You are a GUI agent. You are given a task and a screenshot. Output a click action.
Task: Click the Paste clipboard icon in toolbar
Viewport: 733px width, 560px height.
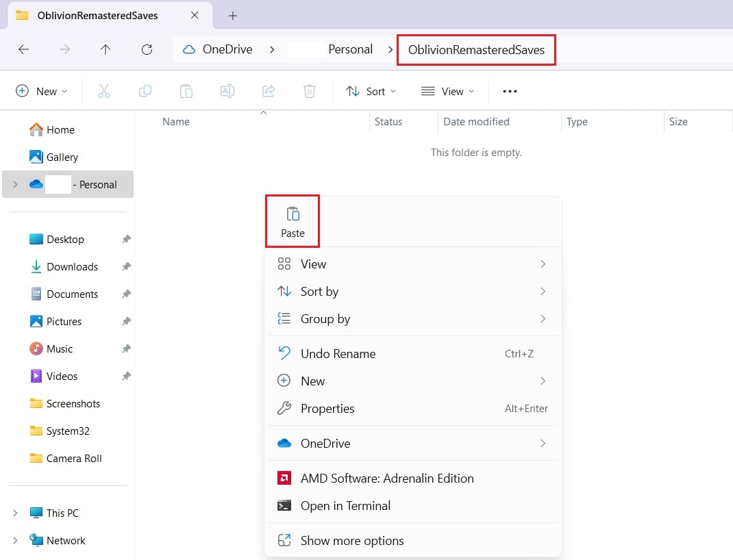point(186,91)
